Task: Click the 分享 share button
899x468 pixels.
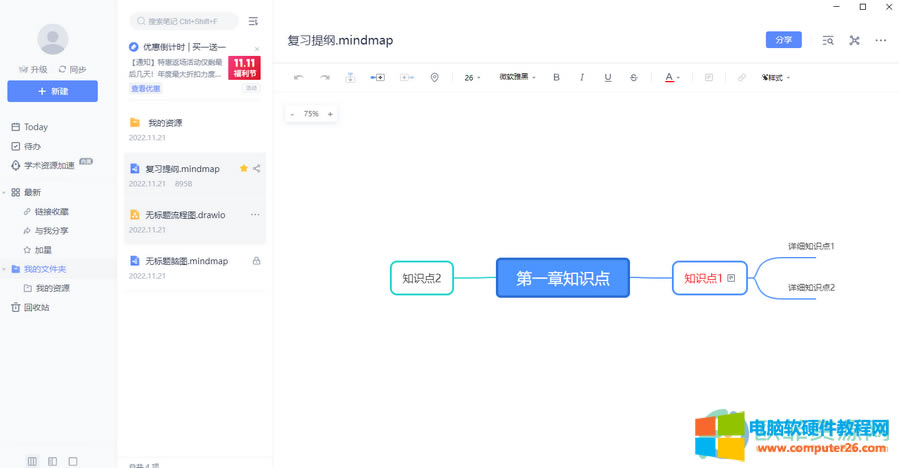Action: (x=783, y=40)
